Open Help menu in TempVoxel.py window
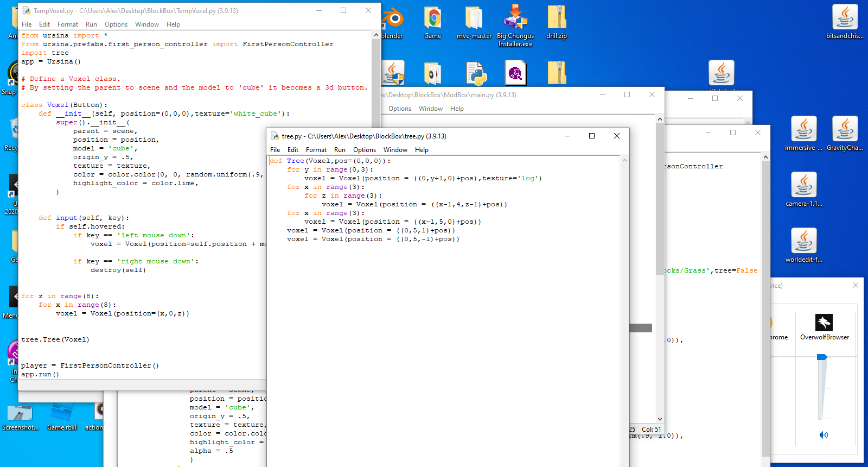 click(173, 24)
